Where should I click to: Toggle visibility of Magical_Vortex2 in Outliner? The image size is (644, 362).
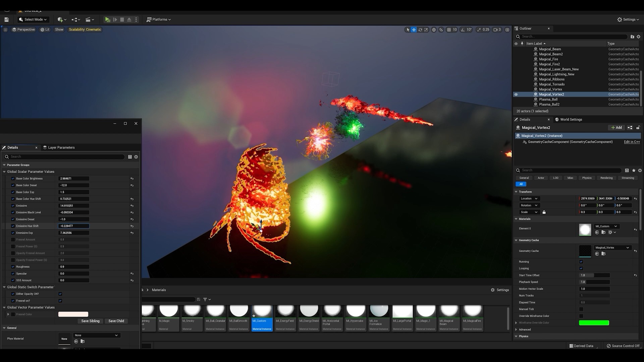[516, 94]
